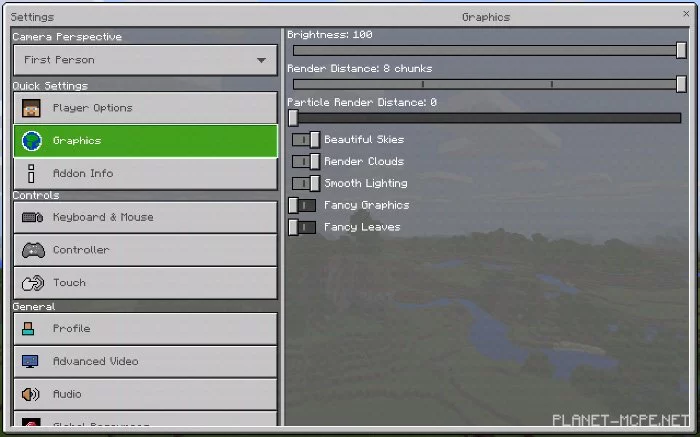Click the Particle Render Distance slider handle
The image size is (700, 437).
coord(293,117)
